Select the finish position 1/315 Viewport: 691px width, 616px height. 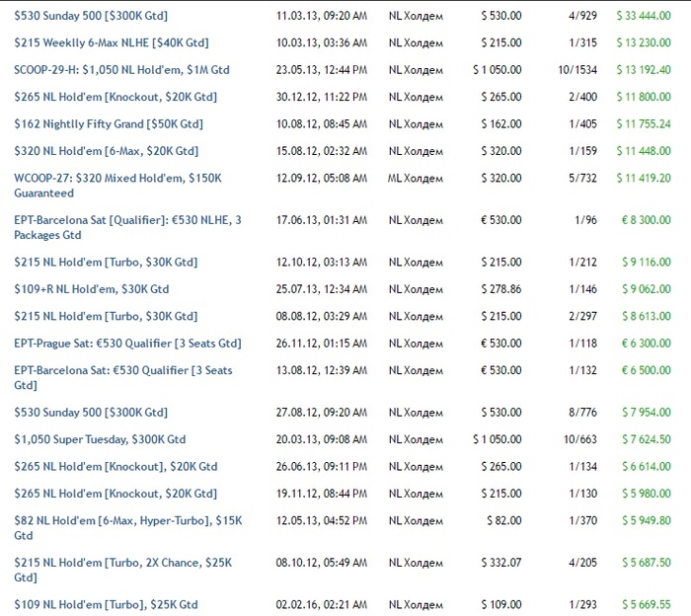582,42
